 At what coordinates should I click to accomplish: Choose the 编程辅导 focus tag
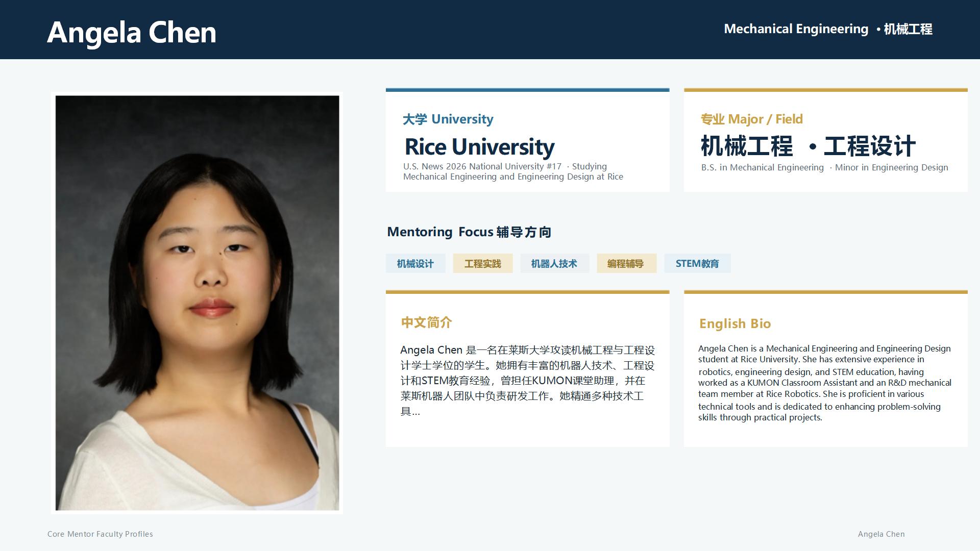coord(626,264)
